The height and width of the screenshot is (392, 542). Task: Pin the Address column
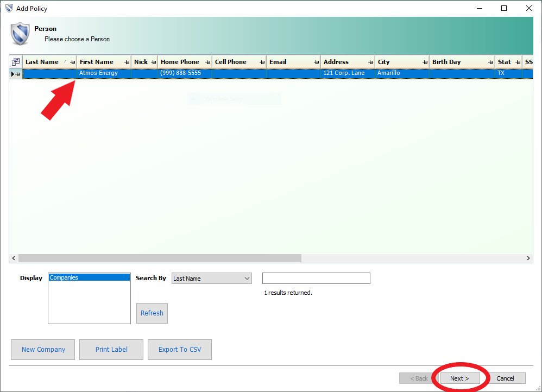tap(371, 62)
